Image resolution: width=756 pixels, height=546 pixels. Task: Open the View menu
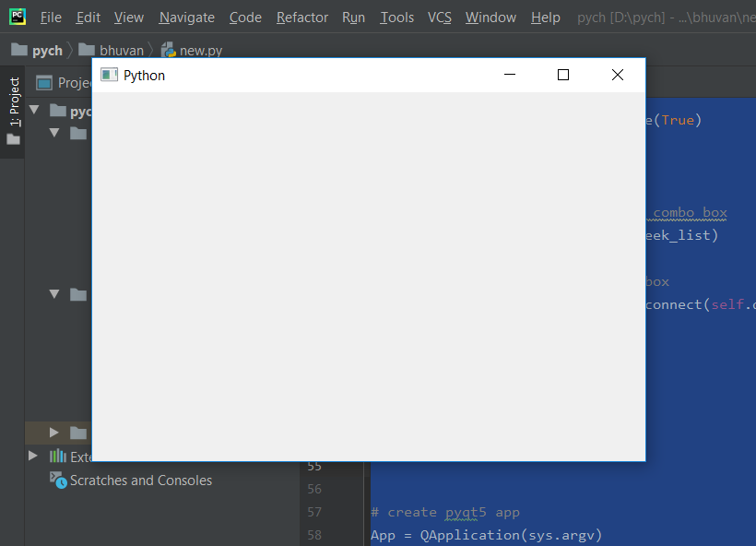[129, 18]
